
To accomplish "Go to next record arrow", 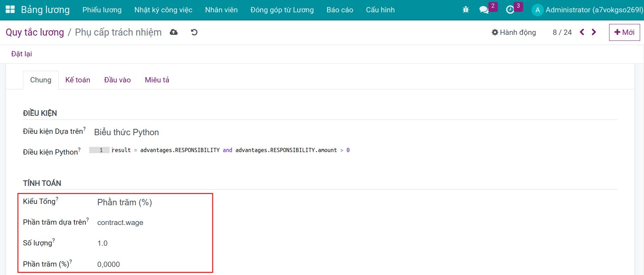I will coord(594,32).
